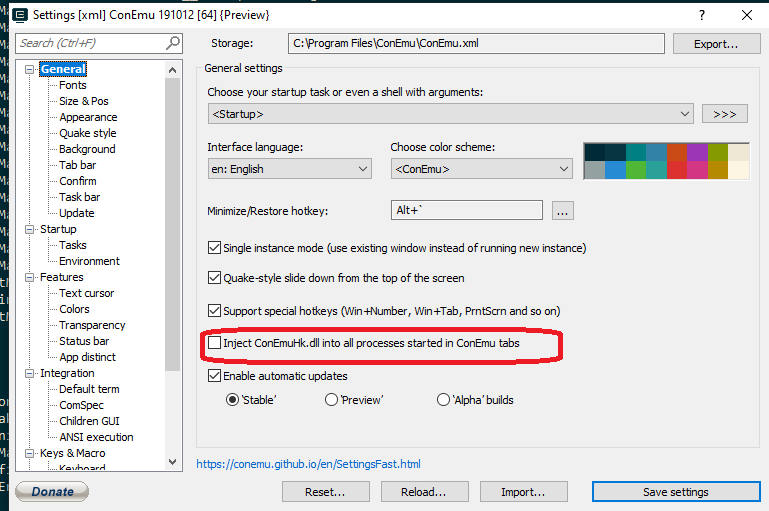
Task: Click the purple swatch in color palette
Action: point(697,153)
